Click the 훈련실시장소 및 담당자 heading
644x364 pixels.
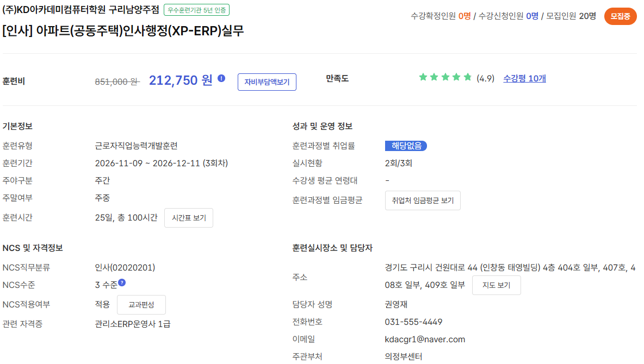pos(332,248)
